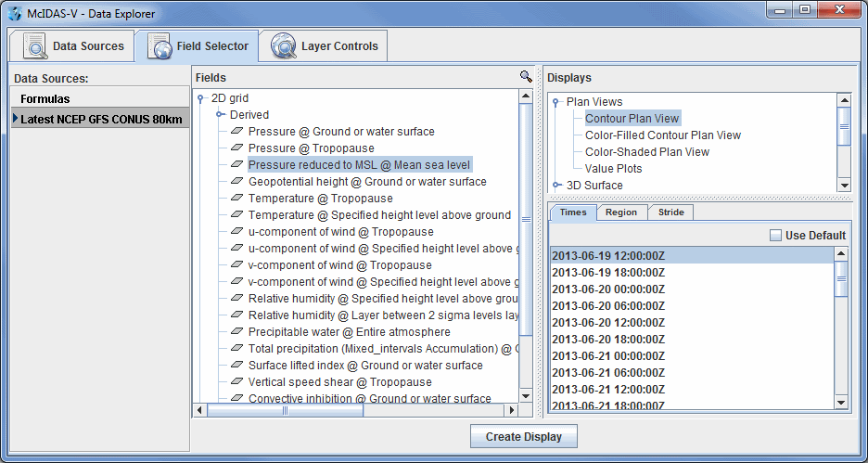Select Pressure reduced to MSL field
Image resolution: width=868 pixels, height=463 pixels.
click(x=359, y=165)
